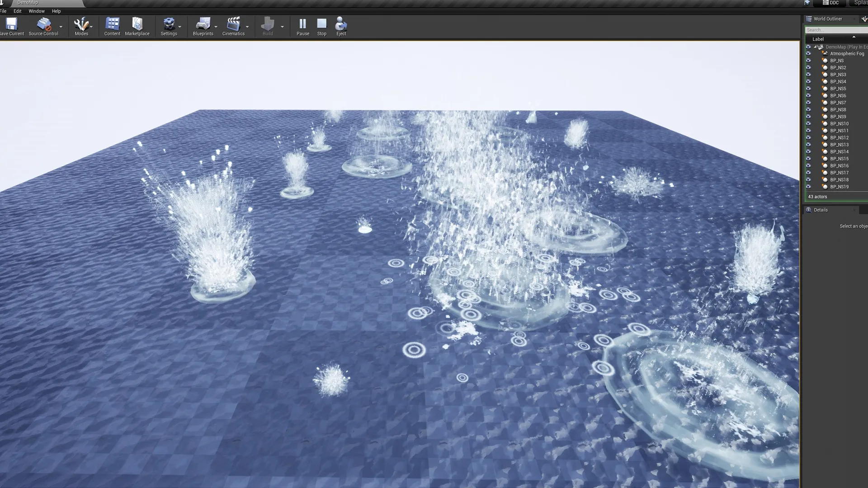The height and width of the screenshot is (488, 868).
Task: Click the Blueprints toolbar icon
Action: 203,24
